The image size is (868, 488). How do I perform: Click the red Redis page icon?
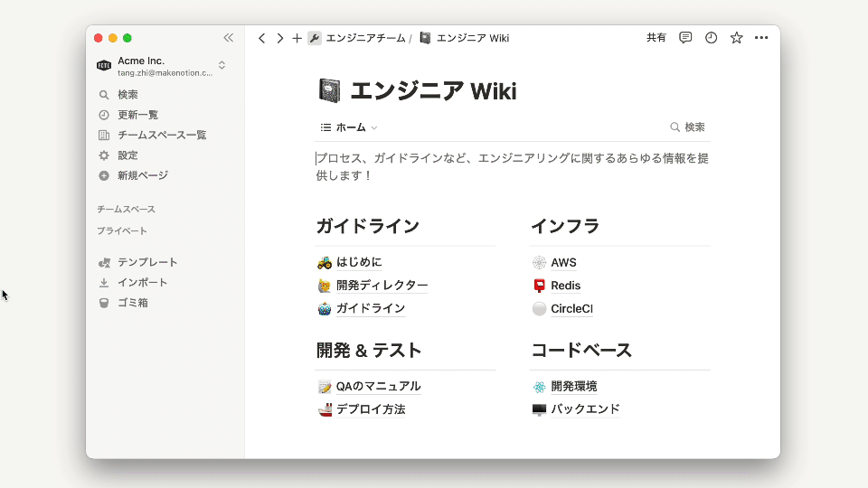click(539, 286)
